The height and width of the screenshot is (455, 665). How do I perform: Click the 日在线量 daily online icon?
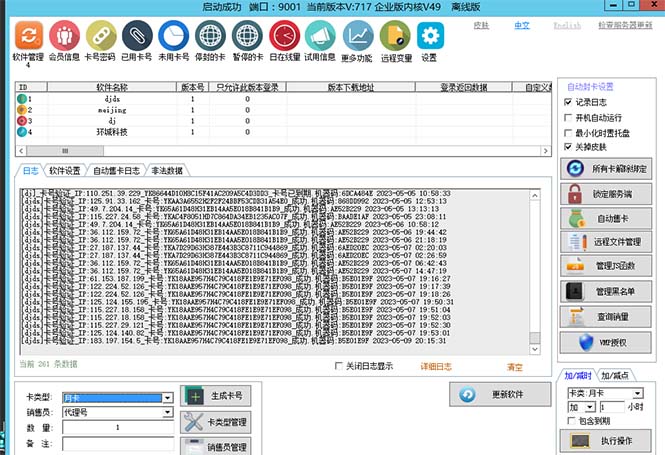(x=285, y=36)
